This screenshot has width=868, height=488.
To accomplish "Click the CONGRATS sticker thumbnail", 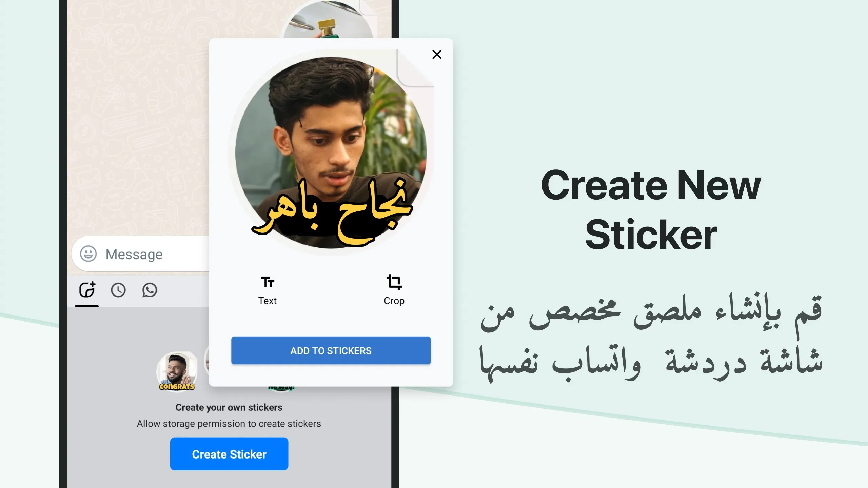I will tap(177, 372).
